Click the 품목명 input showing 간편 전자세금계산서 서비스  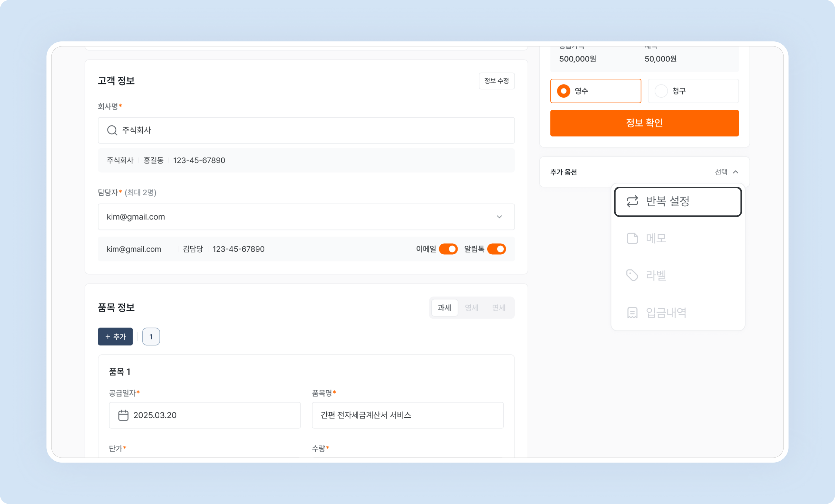407,415
